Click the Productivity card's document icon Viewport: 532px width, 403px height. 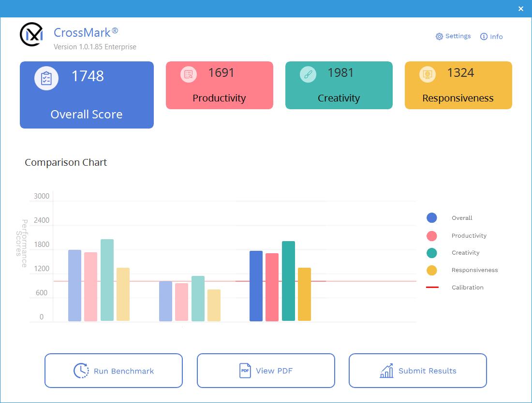189,74
